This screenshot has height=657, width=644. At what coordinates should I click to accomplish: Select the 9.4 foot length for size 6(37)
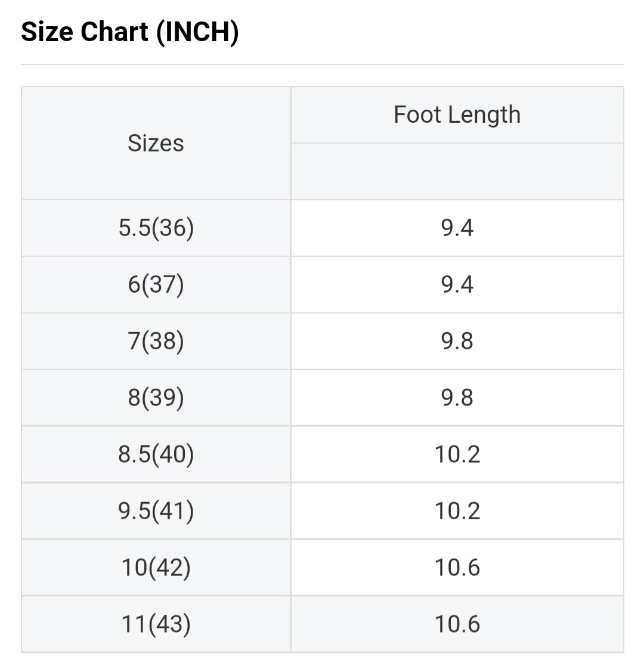point(457,285)
